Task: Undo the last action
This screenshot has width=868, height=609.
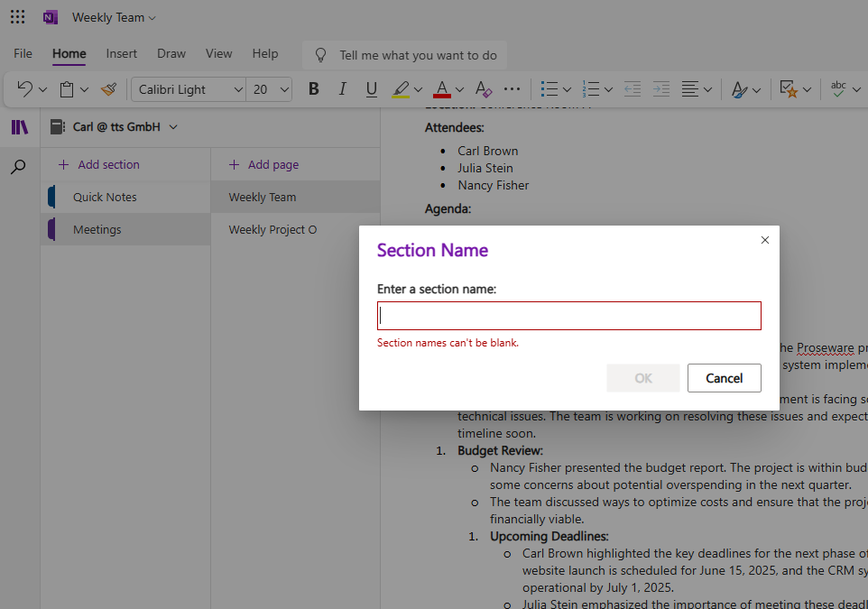Action: (x=24, y=88)
